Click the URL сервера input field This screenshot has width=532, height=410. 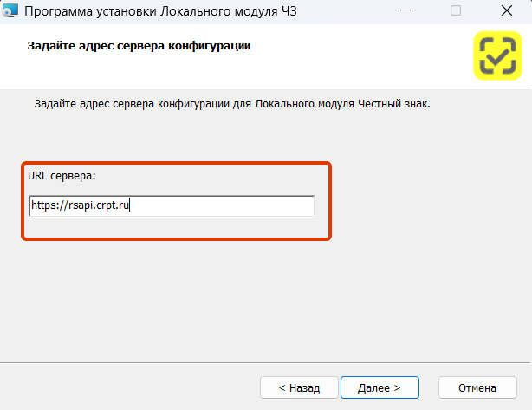(172, 205)
